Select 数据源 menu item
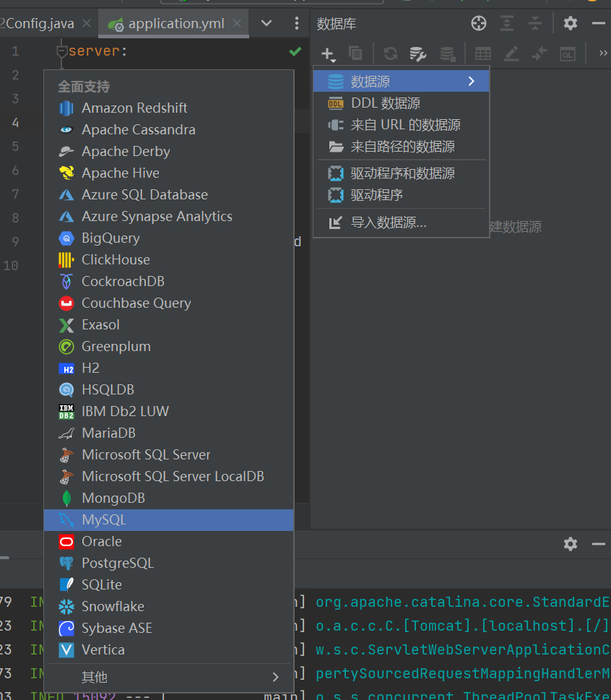The height and width of the screenshot is (700, 611). point(402,81)
